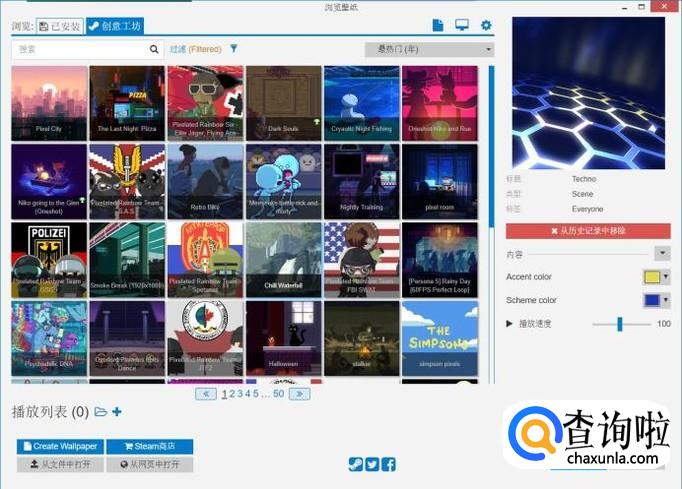Viewport: 682px width, 489px height.
Task: Click 从文件中打开 (open from file) button
Action: 60,465
